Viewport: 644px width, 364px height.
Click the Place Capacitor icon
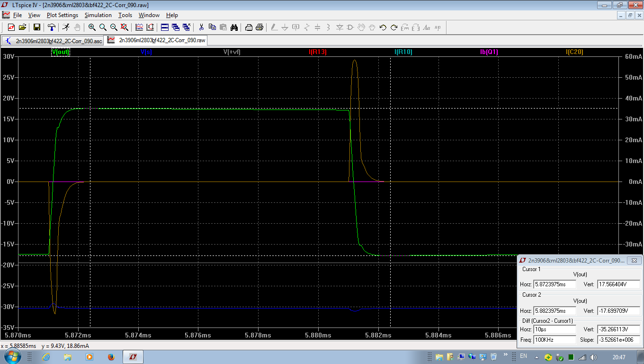pos(318,27)
